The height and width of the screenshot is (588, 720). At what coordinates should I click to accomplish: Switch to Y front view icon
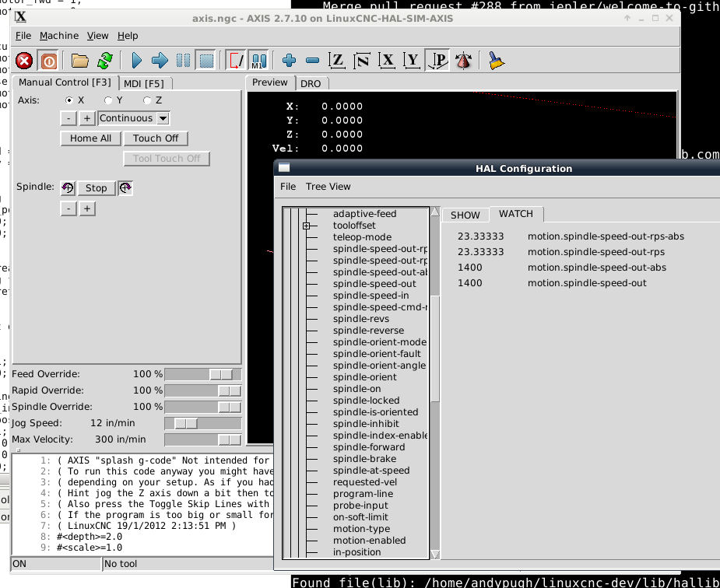tap(412, 61)
